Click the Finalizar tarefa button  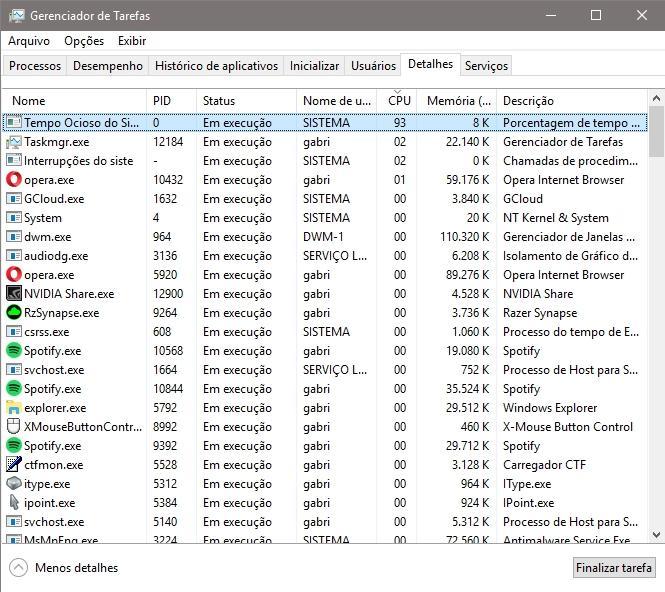pyautogui.click(x=614, y=567)
